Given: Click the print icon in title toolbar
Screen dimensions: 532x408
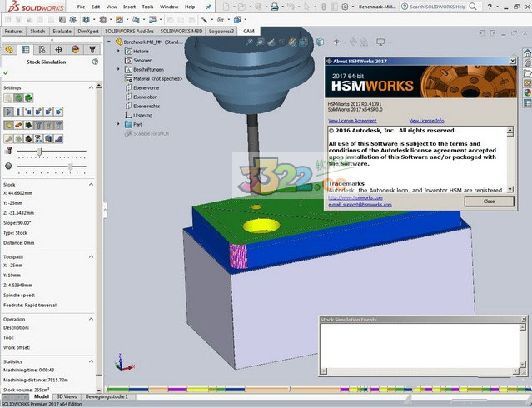Looking at the screenshot, I should pos(275,7).
